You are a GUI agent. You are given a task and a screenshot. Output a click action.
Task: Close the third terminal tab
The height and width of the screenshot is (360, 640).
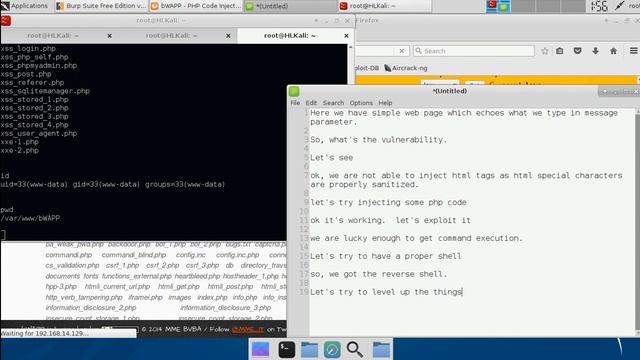[x=346, y=36]
